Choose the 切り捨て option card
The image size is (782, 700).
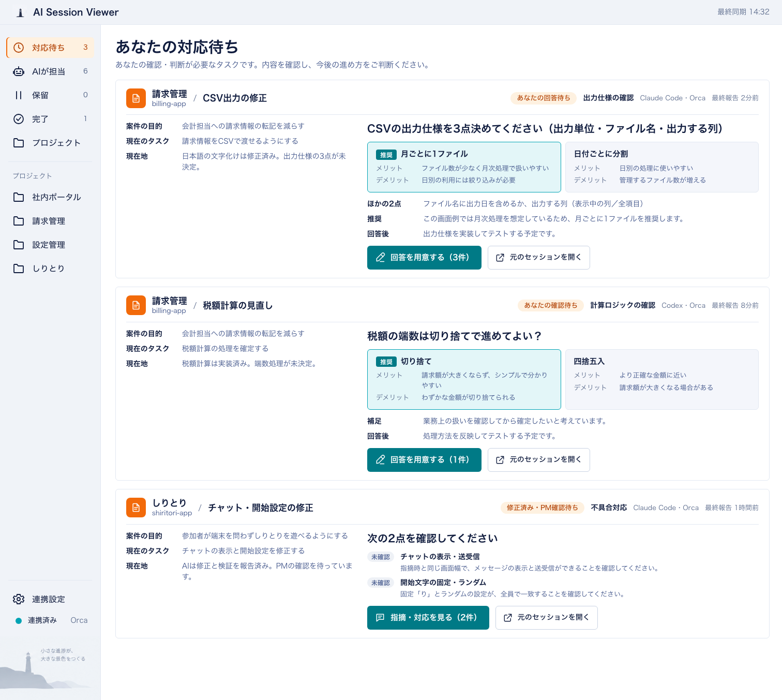[x=464, y=379]
